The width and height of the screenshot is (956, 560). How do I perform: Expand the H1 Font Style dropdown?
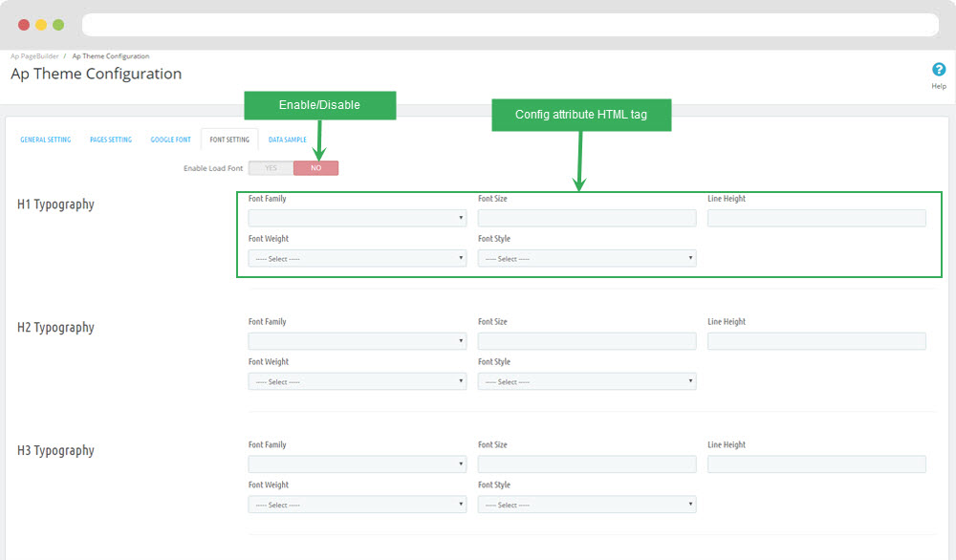pos(586,258)
